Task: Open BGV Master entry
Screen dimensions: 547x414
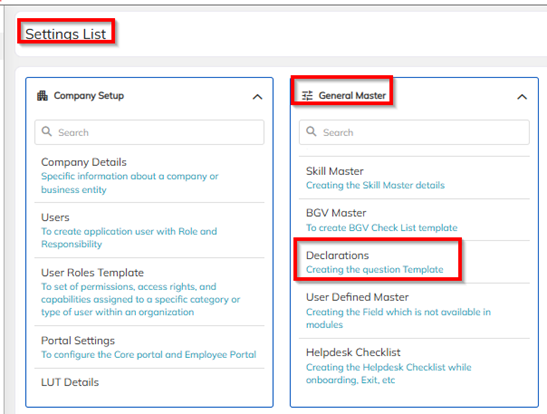Action: tap(414, 220)
